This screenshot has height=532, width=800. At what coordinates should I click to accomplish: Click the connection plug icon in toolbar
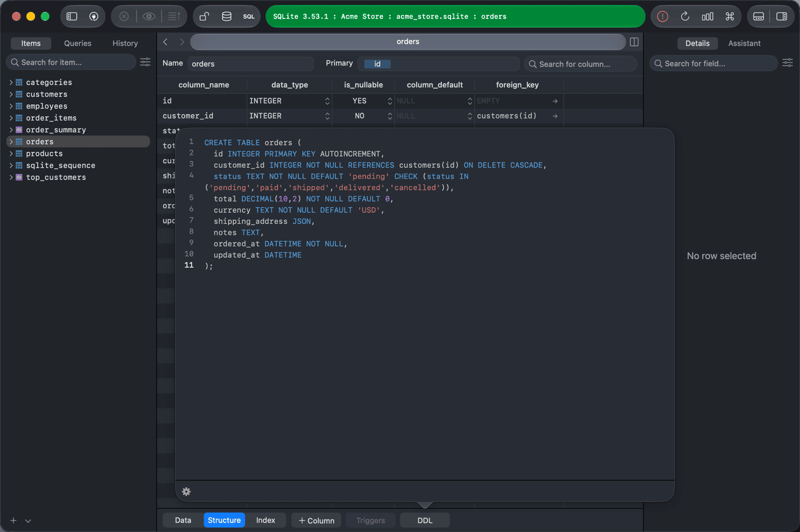(x=93, y=16)
